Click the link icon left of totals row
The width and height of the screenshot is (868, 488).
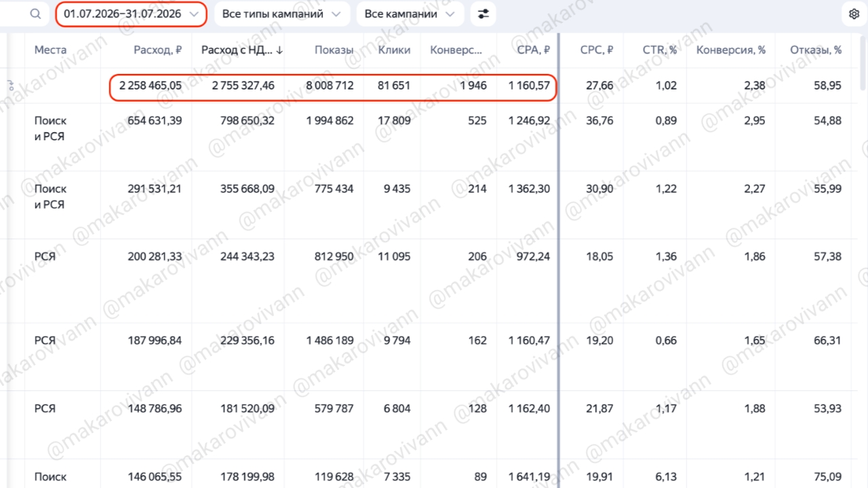click(x=11, y=86)
